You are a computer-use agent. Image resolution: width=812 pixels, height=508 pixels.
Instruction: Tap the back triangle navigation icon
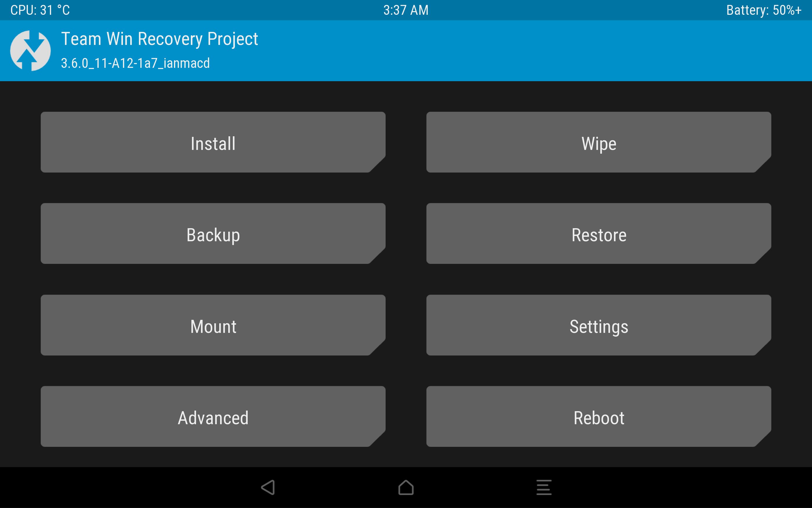[268, 487]
